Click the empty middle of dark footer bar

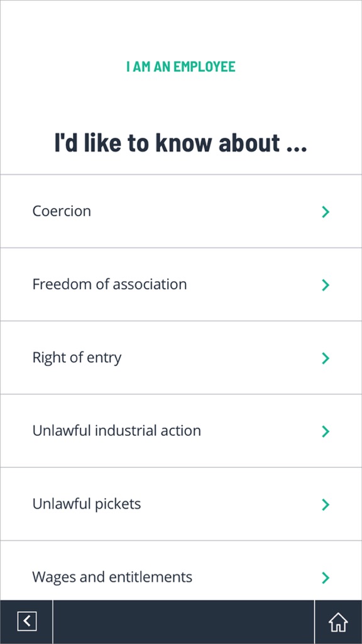click(184, 622)
